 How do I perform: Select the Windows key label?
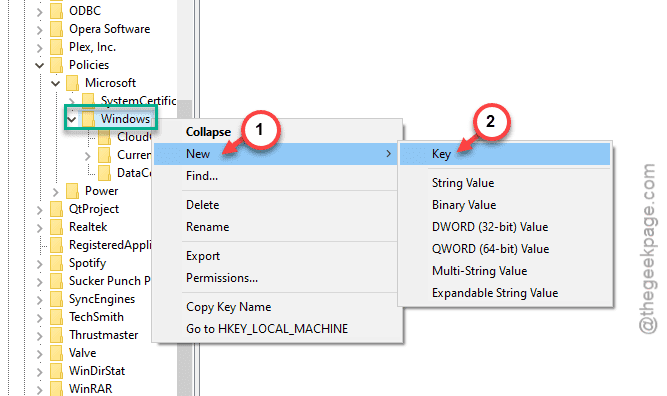tap(125, 119)
